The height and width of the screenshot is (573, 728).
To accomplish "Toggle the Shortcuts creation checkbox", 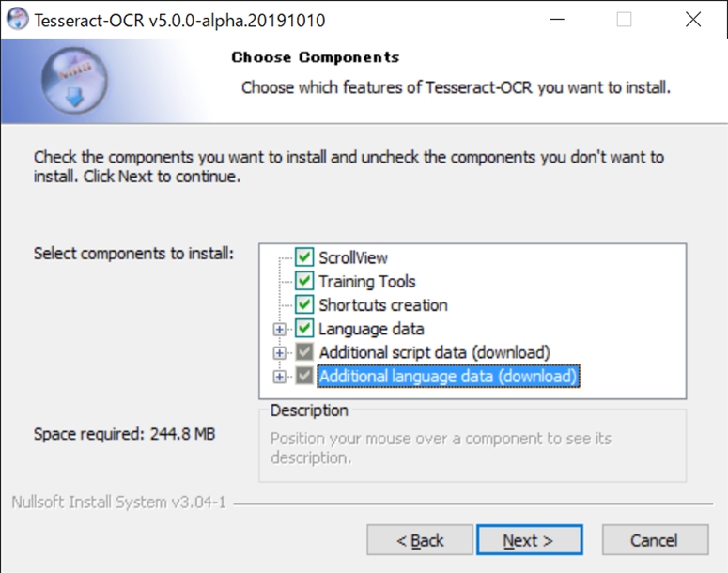I will click(304, 304).
